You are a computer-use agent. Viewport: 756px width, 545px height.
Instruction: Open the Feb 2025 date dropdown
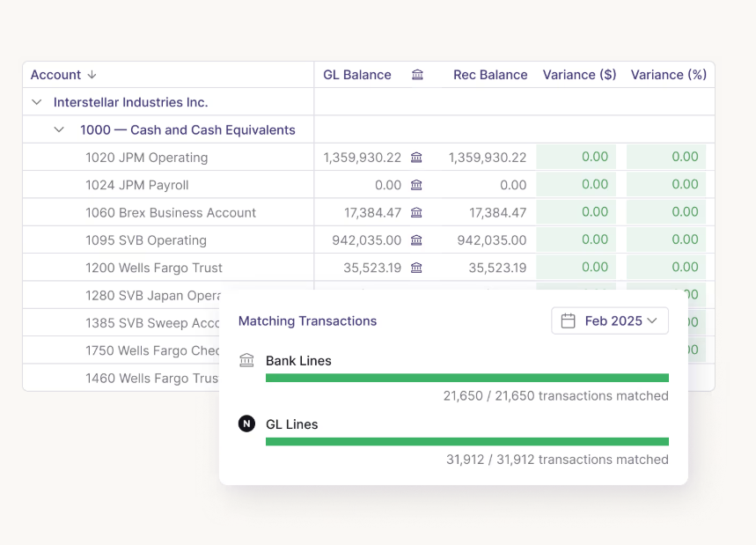coord(610,320)
